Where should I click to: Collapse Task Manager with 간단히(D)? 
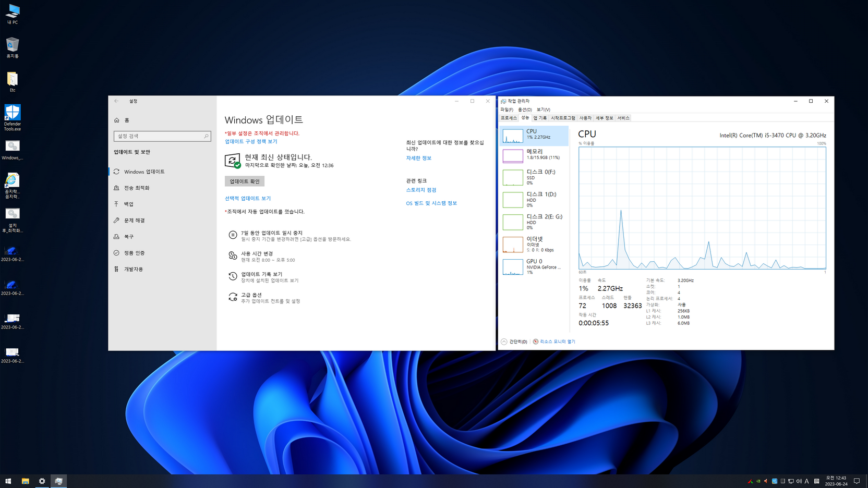[x=514, y=341]
